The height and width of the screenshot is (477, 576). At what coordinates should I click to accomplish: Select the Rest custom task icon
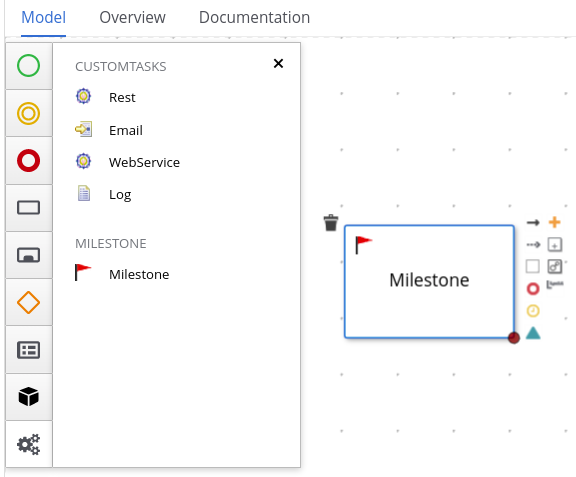coord(83,97)
